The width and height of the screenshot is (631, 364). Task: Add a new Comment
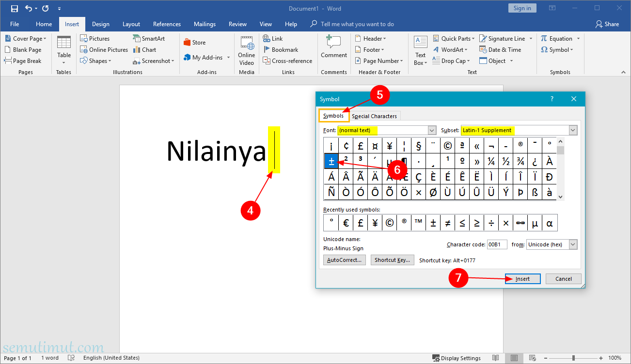tap(334, 47)
